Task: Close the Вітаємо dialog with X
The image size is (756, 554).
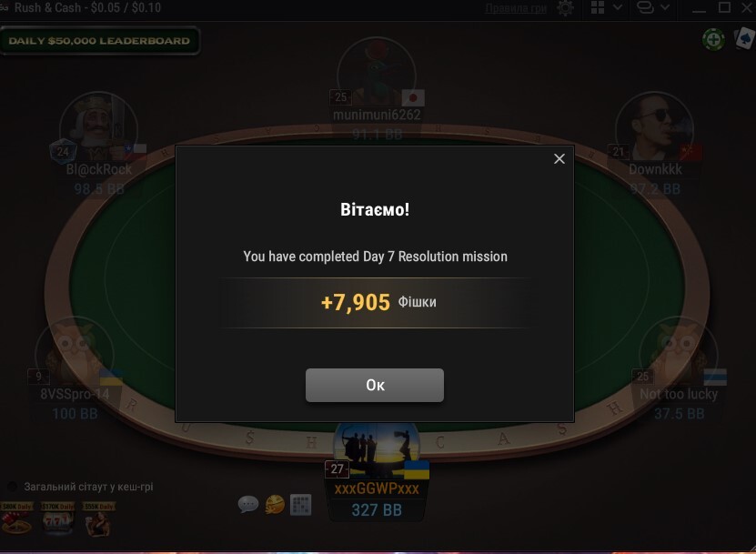Action: pos(559,158)
